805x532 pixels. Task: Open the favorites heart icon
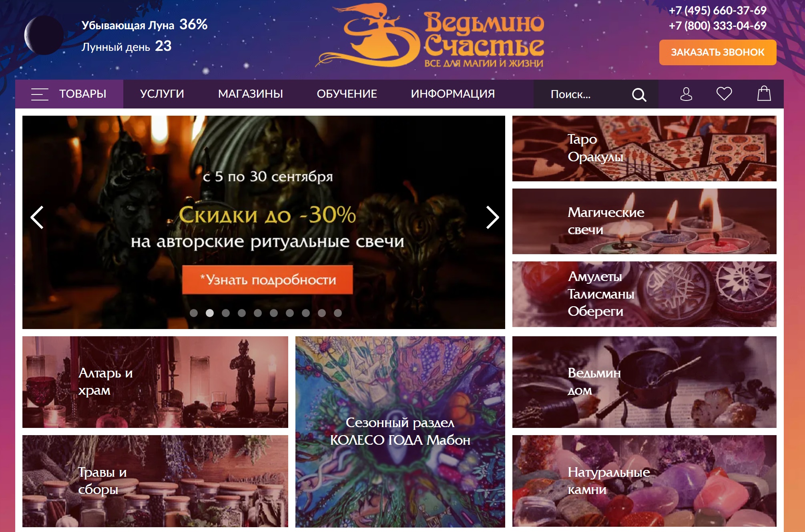[724, 94]
